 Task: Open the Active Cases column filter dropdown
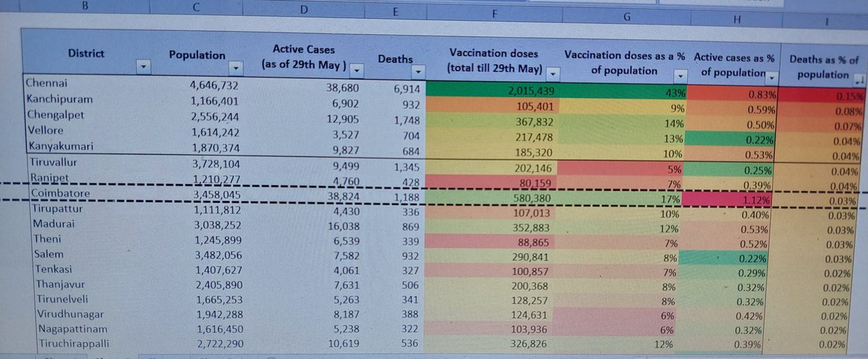tap(357, 69)
